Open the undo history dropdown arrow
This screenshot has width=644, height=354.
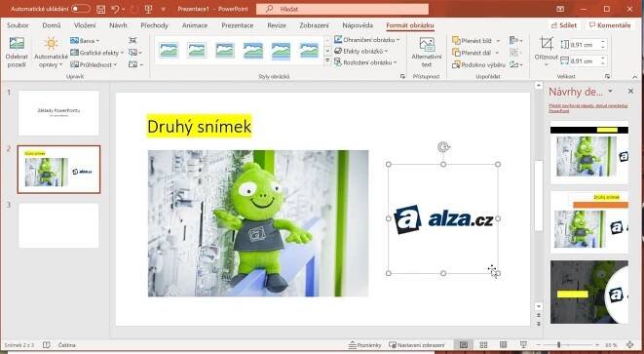click(x=123, y=9)
